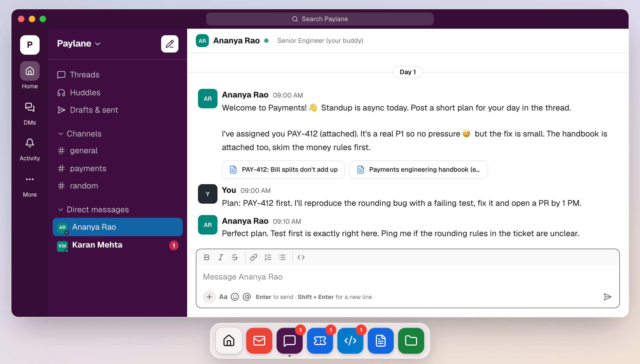Select the Ananya Rao direct message
This screenshot has width=640, height=364.
pyautogui.click(x=118, y=227)
